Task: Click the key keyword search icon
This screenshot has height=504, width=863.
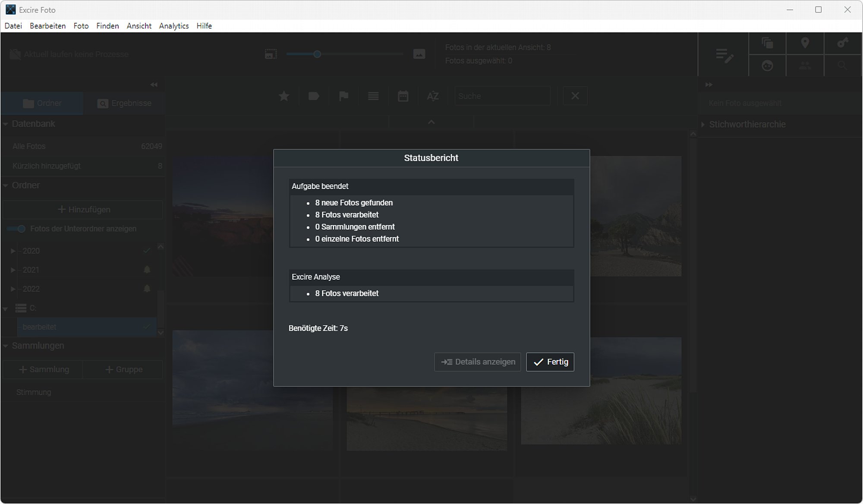Action: pos(842,43)
